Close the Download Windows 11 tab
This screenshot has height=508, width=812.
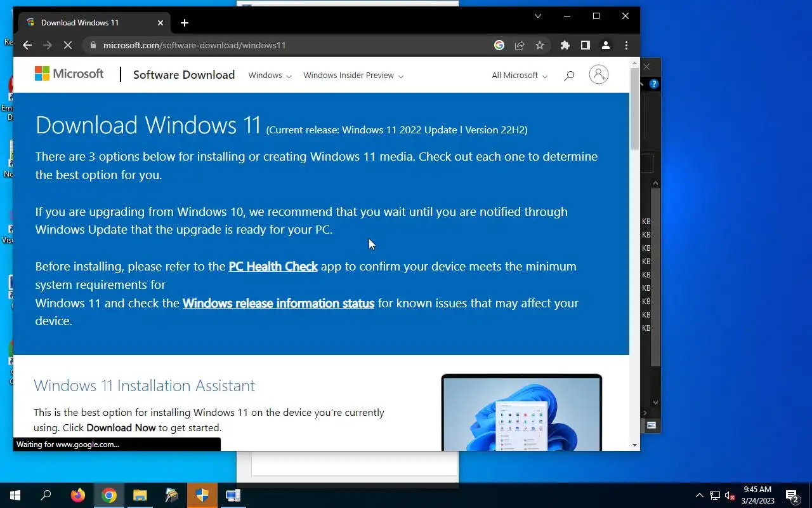pyautogui.click(x=160, y=23)
